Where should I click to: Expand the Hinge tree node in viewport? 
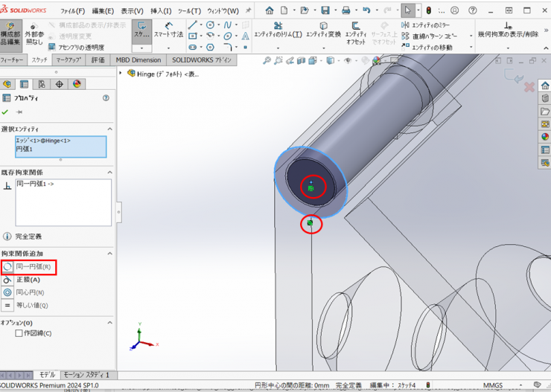(122, 74)
